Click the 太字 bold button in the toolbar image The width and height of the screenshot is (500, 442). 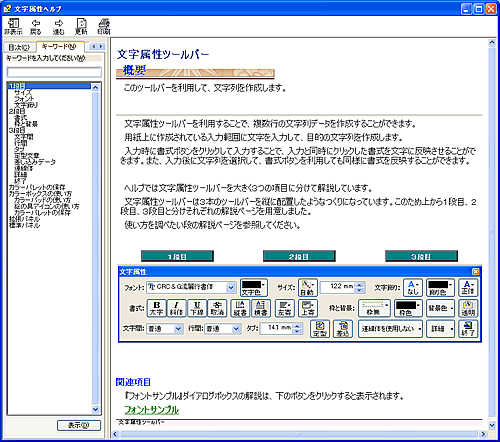156,308
